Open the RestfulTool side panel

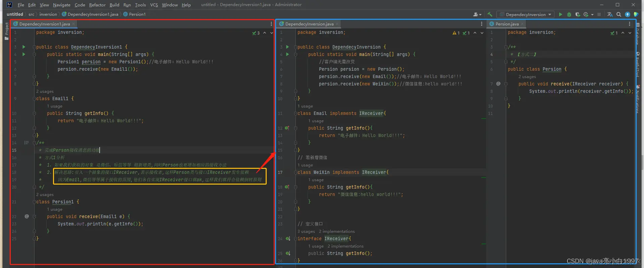point(638,64)
